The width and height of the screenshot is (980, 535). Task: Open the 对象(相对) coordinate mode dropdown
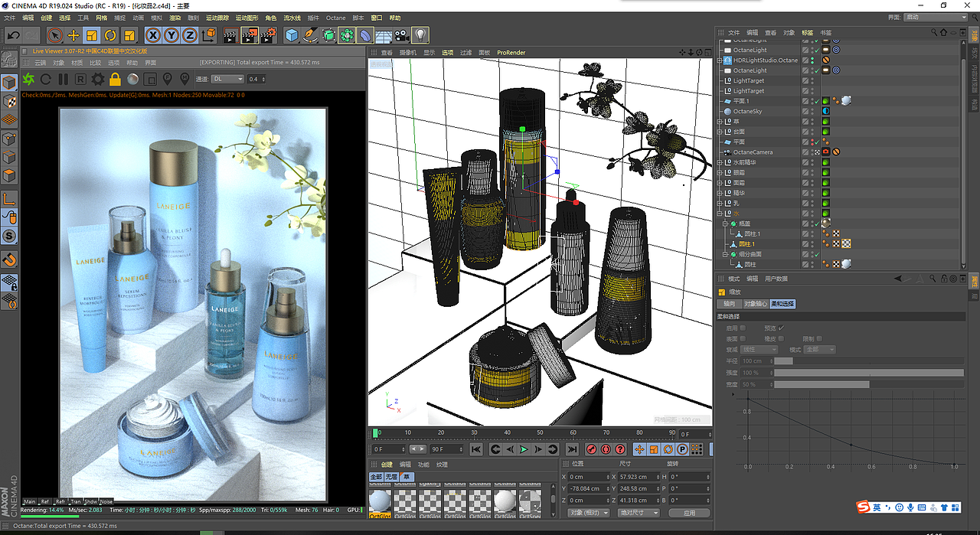click(x=588, y=513)
